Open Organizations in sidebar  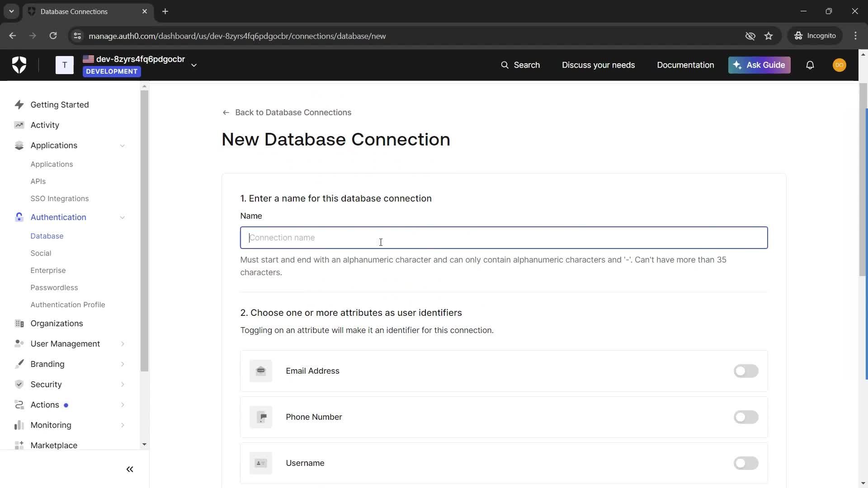tap(57, 324)
